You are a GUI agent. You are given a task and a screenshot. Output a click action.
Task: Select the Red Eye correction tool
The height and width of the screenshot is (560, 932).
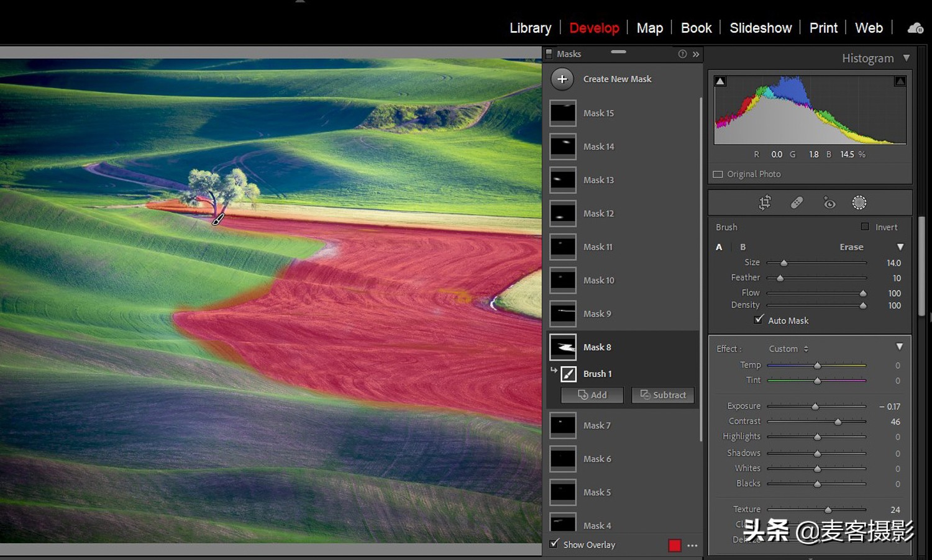(829, 202)
